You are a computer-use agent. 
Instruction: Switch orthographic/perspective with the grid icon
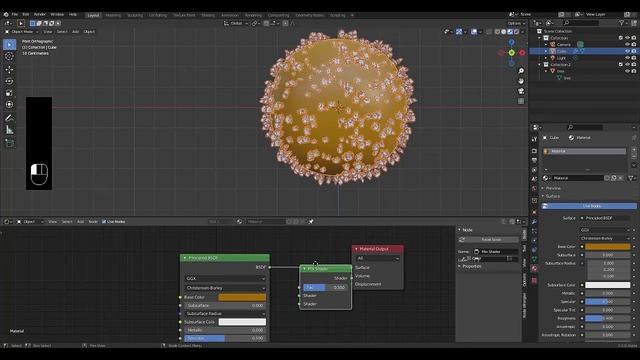click(x=521, y=101)
